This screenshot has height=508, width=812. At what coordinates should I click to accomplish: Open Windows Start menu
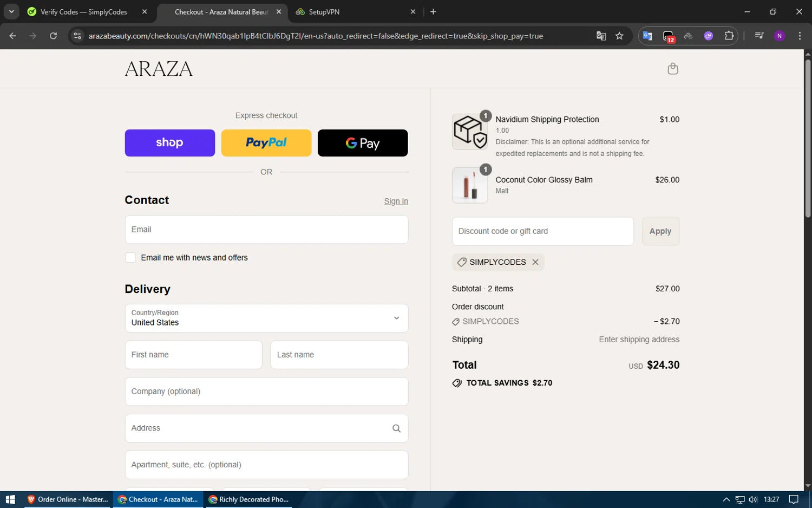10,499
